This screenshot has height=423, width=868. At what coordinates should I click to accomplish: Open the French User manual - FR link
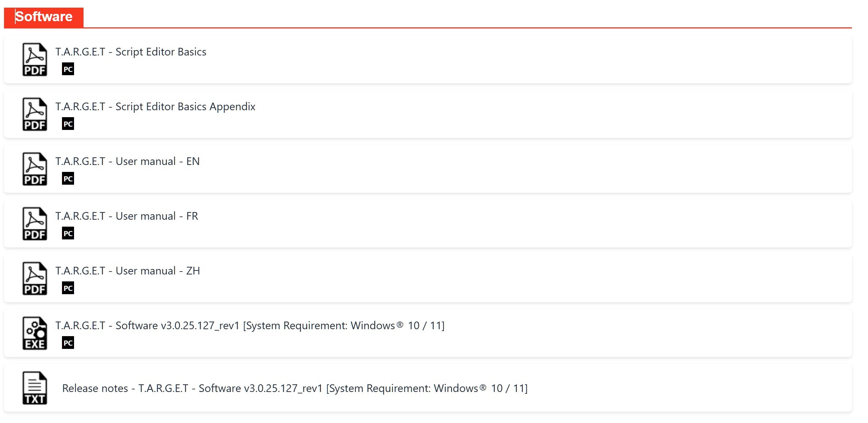tap(127, 216)
